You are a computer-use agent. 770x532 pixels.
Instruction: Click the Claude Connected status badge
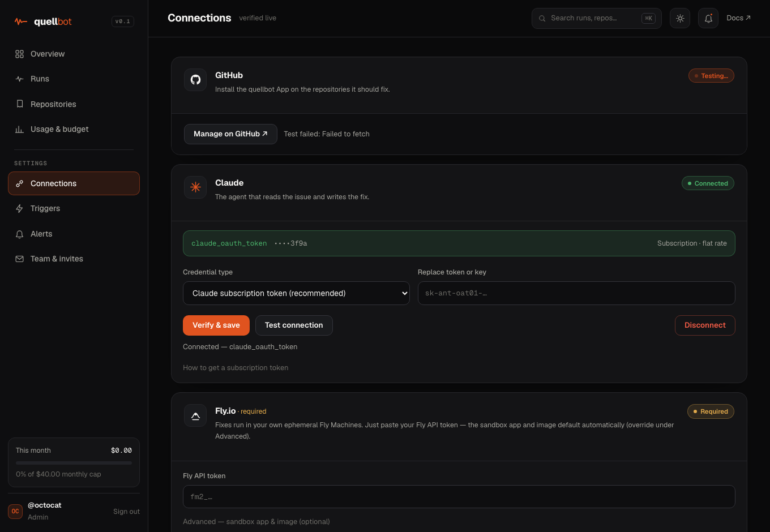[708, 183]
